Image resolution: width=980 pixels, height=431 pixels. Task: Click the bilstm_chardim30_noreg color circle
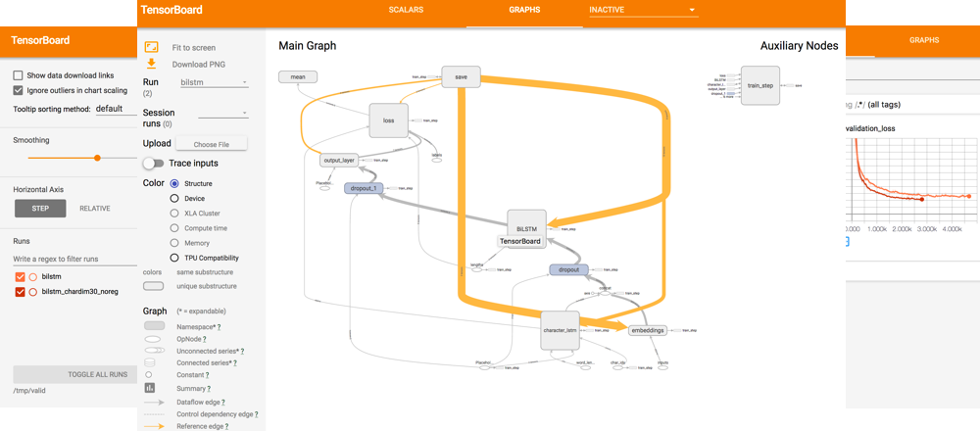point(33,292)
